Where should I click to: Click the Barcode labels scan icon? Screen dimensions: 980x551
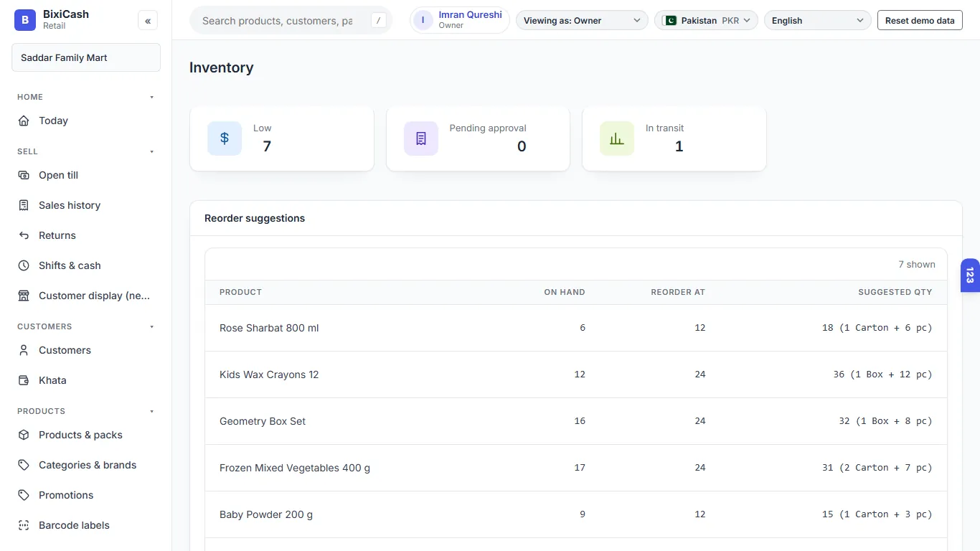pyautogui.click(x=24, y=525)
